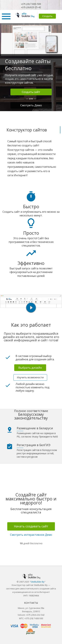Click the address Минск, ул. Сурганова 28а

coord(31,608)
